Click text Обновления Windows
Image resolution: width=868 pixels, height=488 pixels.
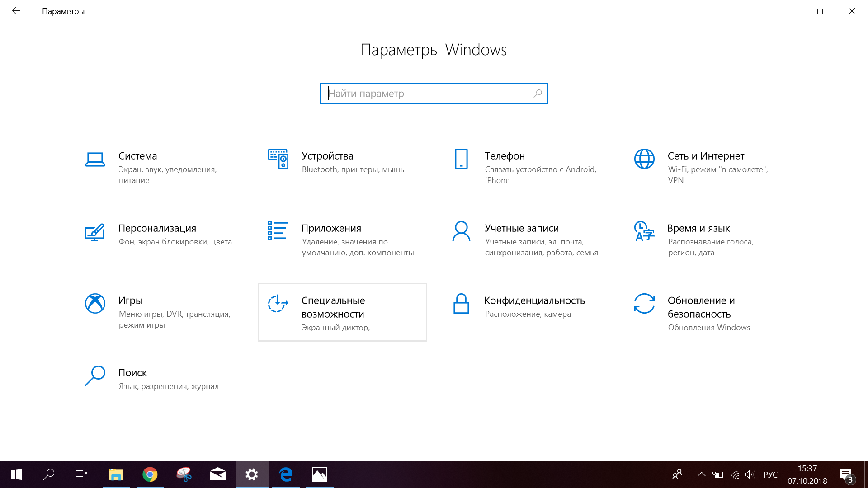[709, 328]
